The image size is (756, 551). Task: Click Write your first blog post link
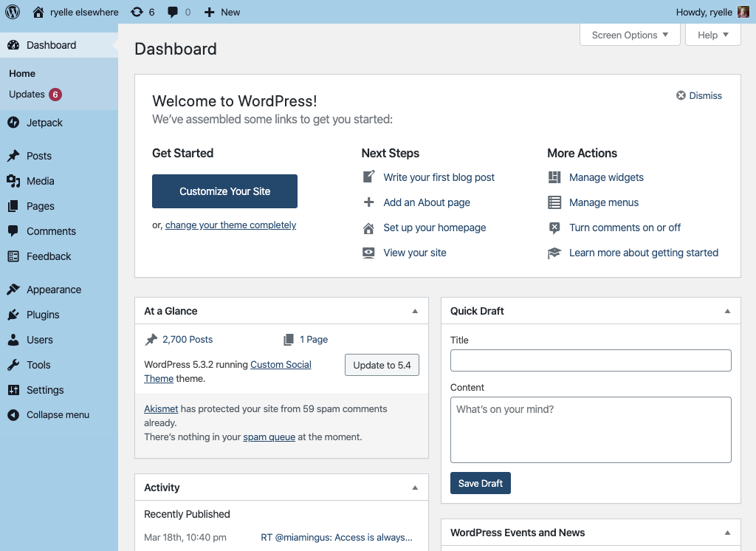point(439,177)
